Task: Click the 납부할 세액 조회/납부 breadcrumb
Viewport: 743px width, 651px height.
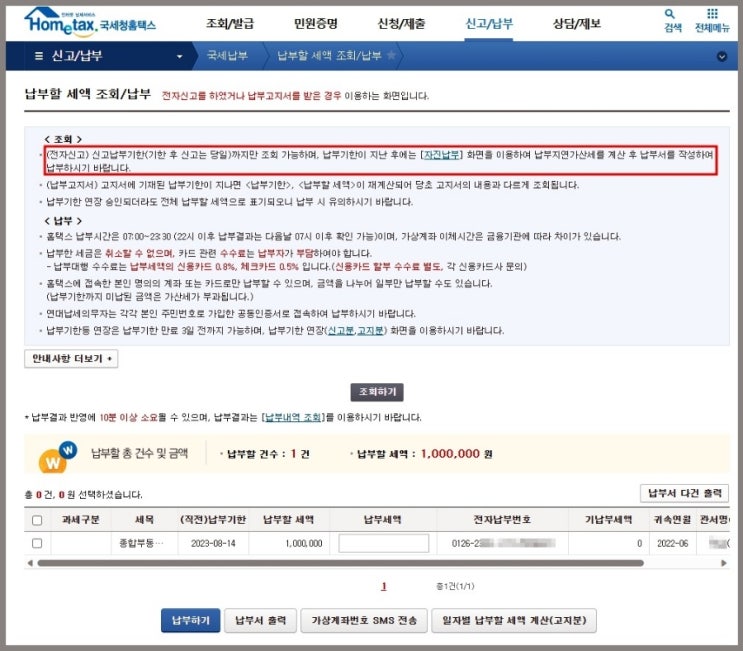Action: (329, 55)
